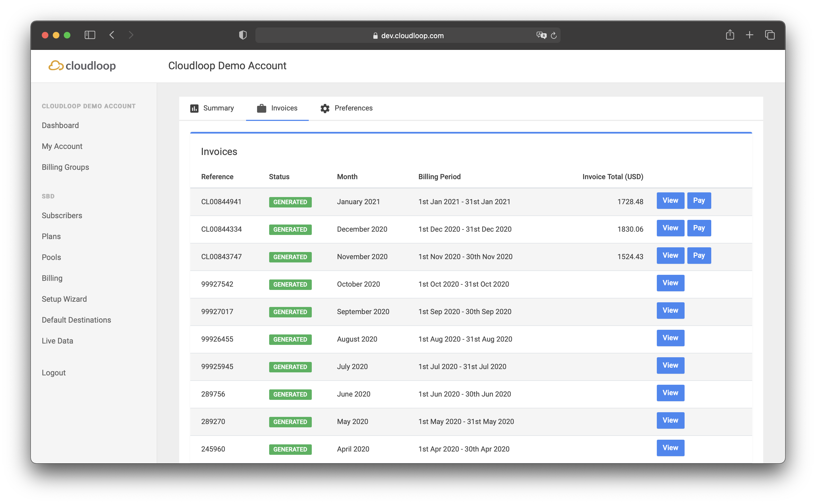
Task: Click the cloudloop logo
Action: tap(82, 66)
